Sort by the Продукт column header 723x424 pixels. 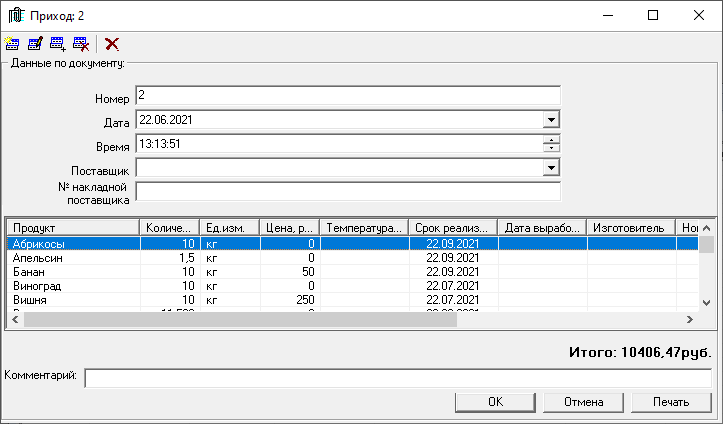[x=70, y=228]
